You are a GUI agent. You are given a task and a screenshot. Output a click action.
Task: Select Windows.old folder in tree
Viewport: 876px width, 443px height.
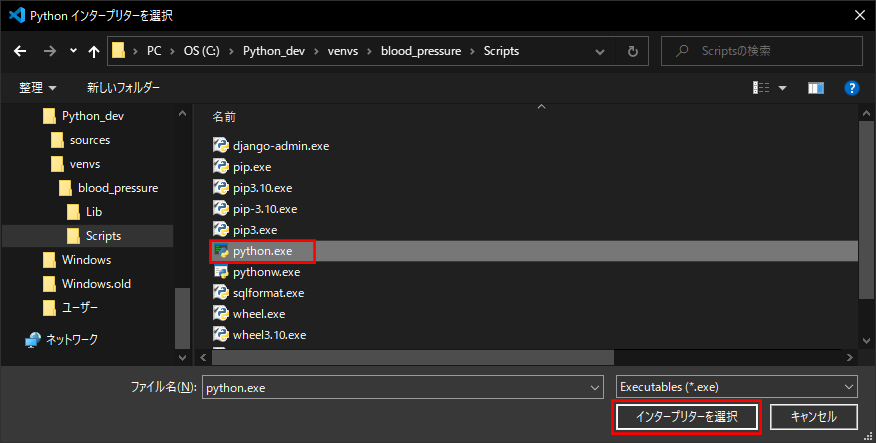click(96, 284)
